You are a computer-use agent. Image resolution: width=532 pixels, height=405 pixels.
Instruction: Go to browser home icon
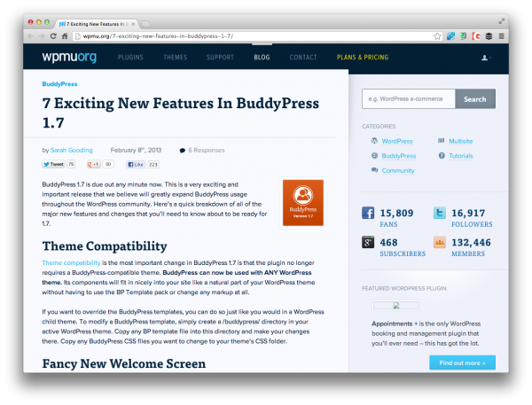tap(65, 36)
